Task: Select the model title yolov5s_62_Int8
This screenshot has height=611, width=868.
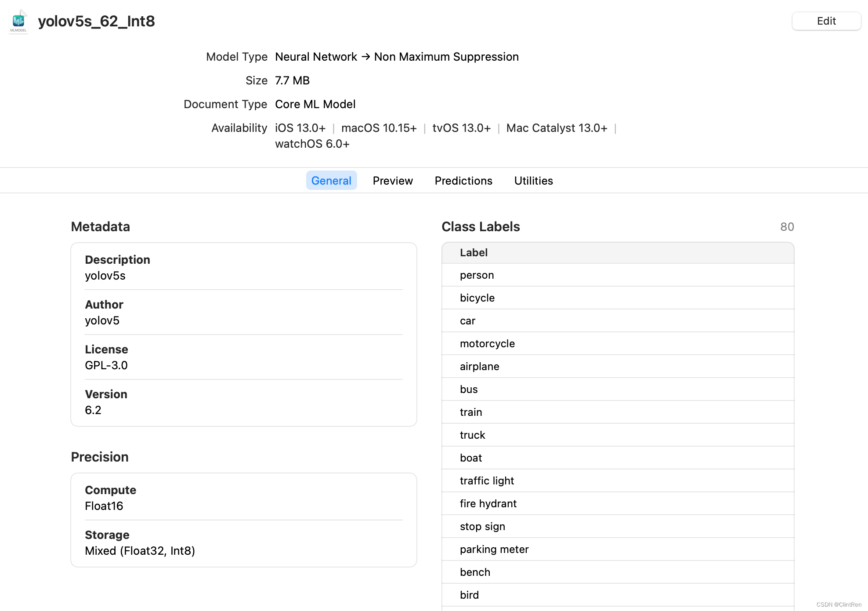Action: [x=96, y=21]
